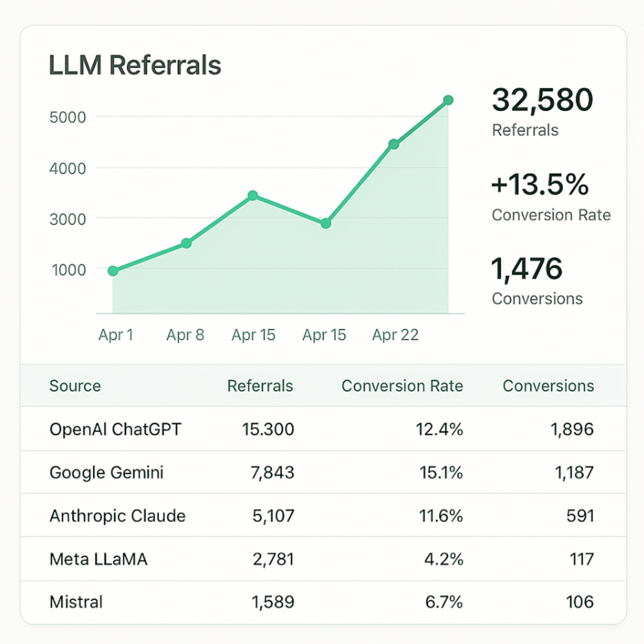The image size is (644, 644).
Task: Click the 117 conversions cell
Action: pos(582,559)
